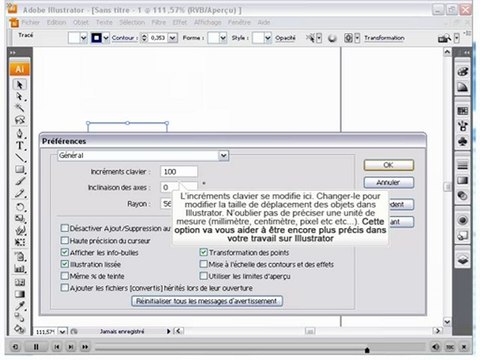Open the Symbols panel club icon
Viewport: 480px width, 360px height.
tap(463, 142)
